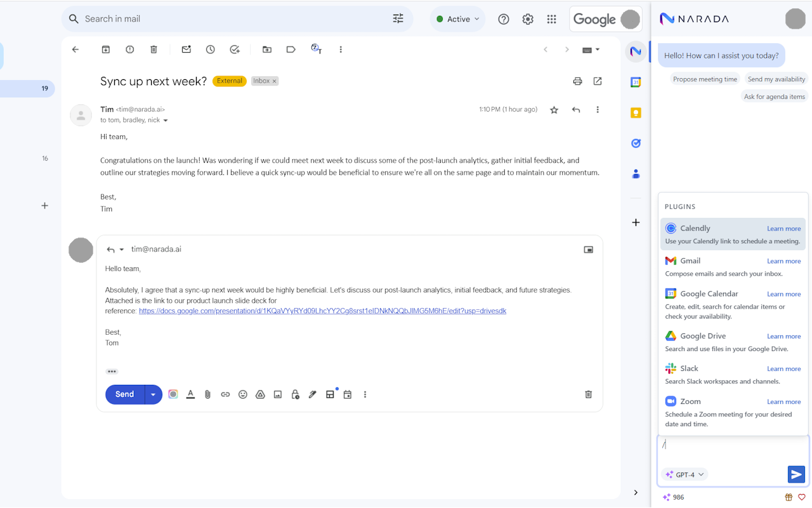
Task: Open the Active status dropdown
Action: (x=457, y=19)
